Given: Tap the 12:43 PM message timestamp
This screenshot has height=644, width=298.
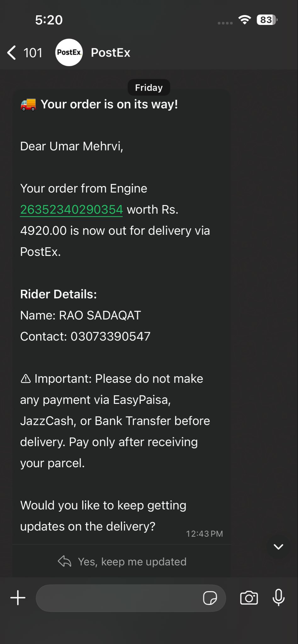Looking at the screenshot, I should [x=204, y=534].
